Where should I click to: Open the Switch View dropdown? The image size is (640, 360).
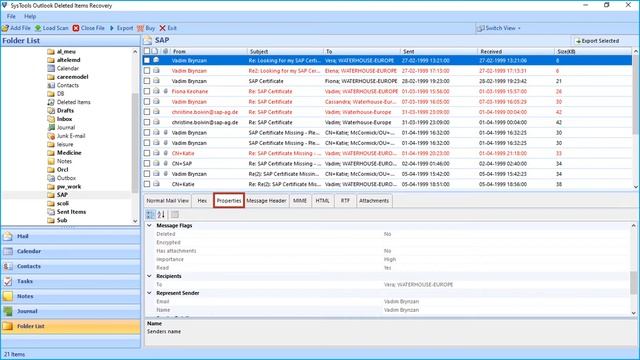click(499, 28)
